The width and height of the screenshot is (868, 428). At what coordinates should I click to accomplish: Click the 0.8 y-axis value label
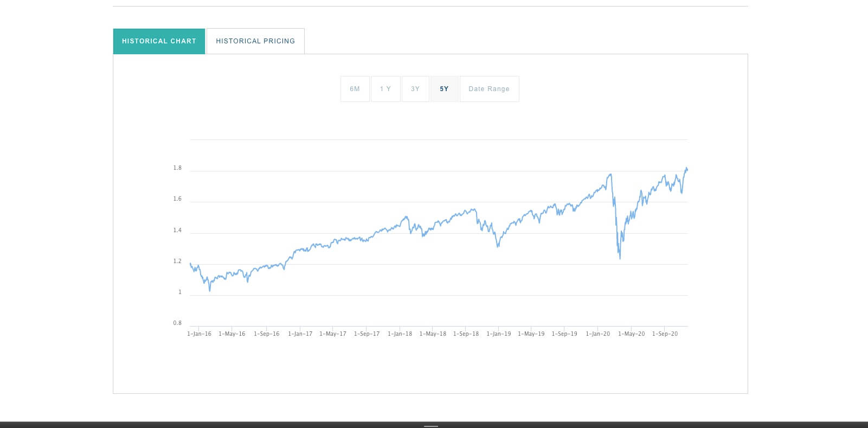(x=177, y=323)
